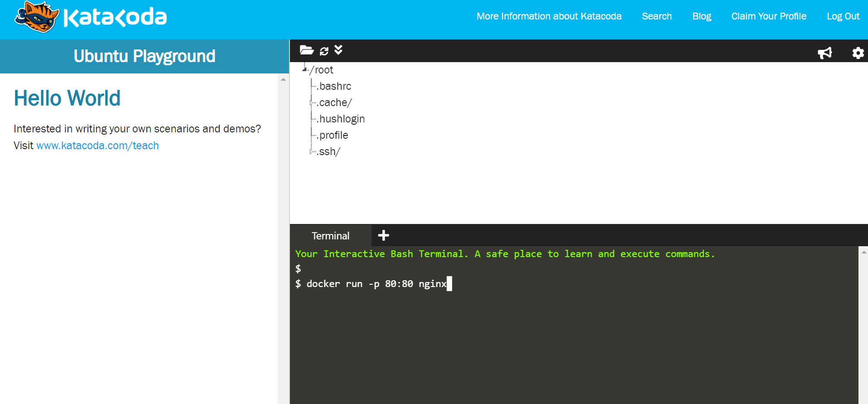
Task: Open the .profile file
Action: pos(333,135)
